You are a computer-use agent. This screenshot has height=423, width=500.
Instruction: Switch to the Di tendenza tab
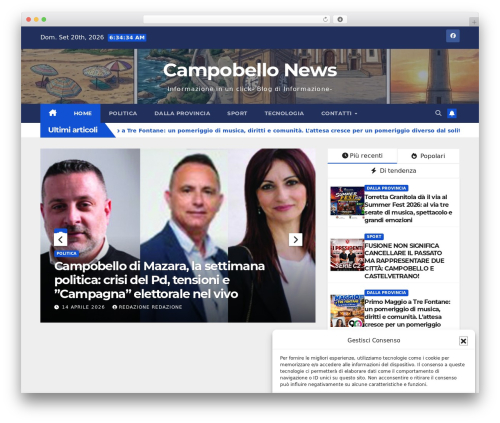click(393, 171)
